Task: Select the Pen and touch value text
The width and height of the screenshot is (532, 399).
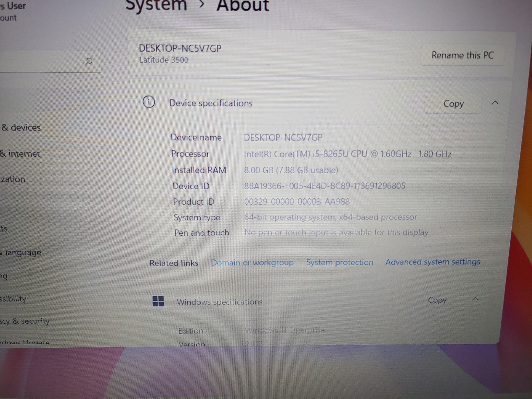Action: 336,232
